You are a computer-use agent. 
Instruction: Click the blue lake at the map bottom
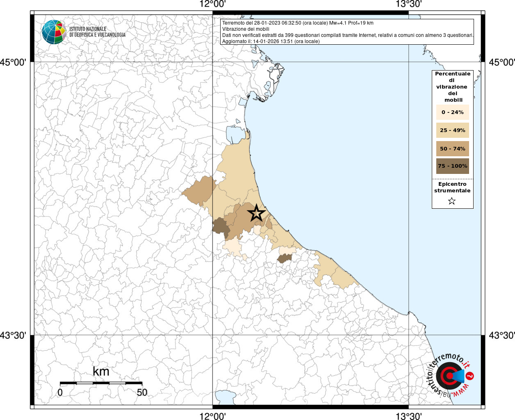[x=225, y=397]
